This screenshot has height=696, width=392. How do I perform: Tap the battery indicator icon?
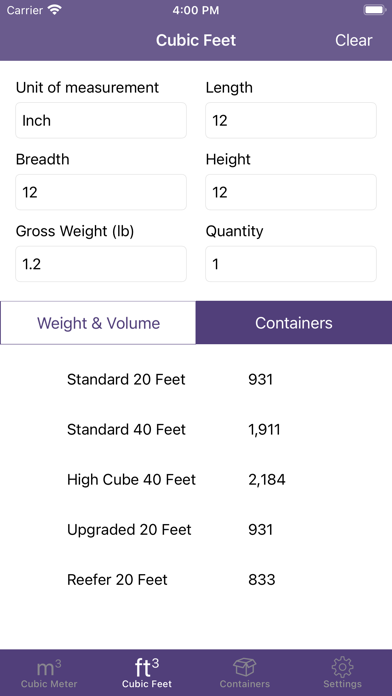coord(374,10)
